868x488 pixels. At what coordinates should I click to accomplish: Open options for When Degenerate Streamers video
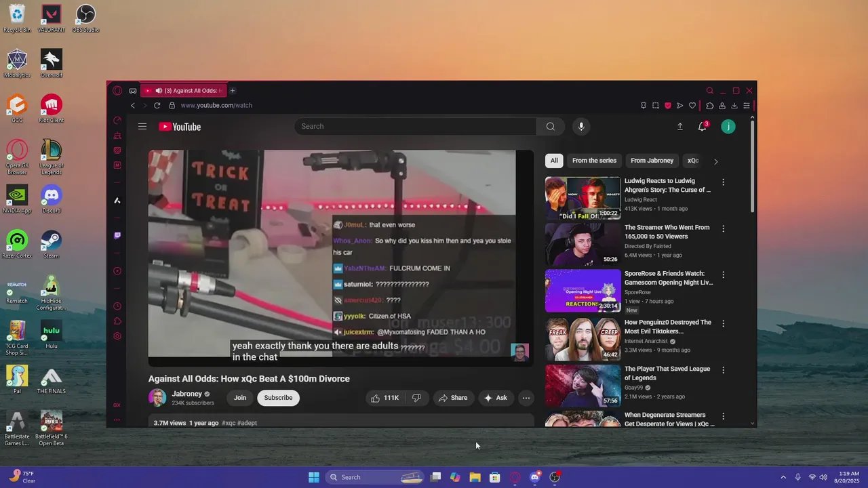point(723,416)
